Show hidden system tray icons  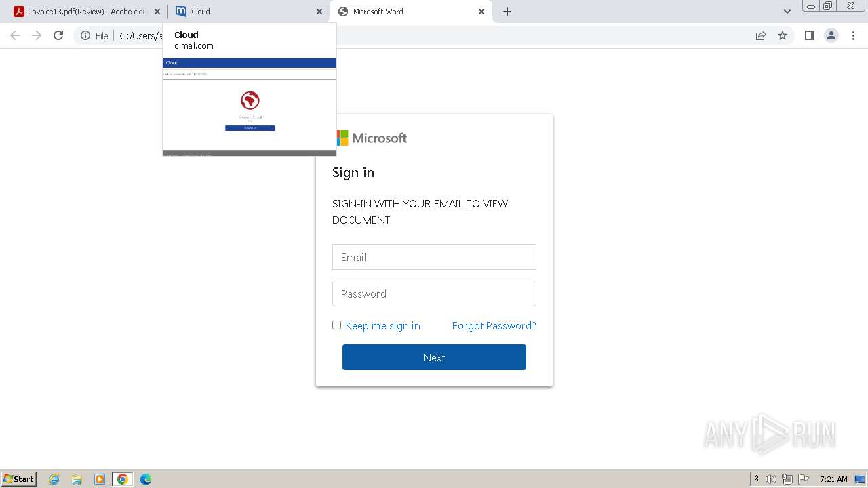(756, 479)
